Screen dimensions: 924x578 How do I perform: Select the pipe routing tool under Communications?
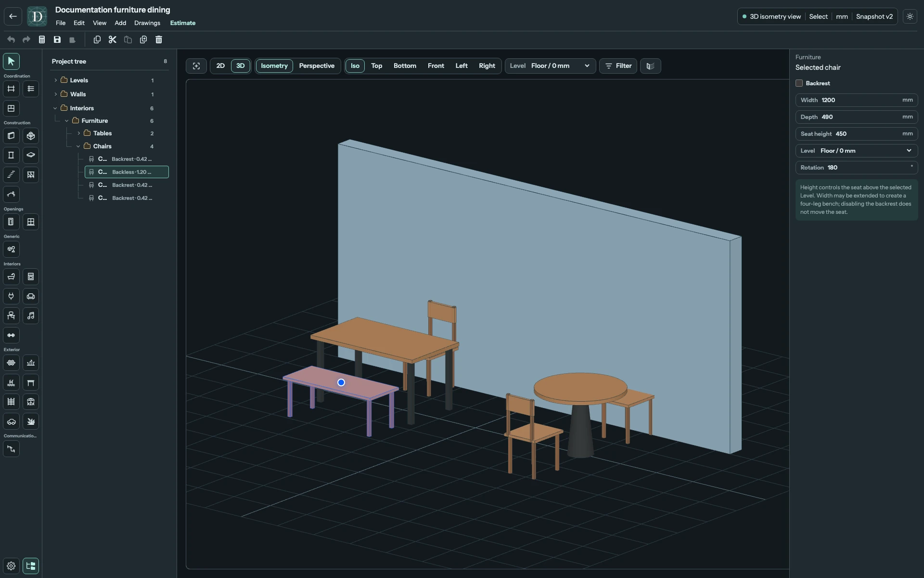coord(11,449)
